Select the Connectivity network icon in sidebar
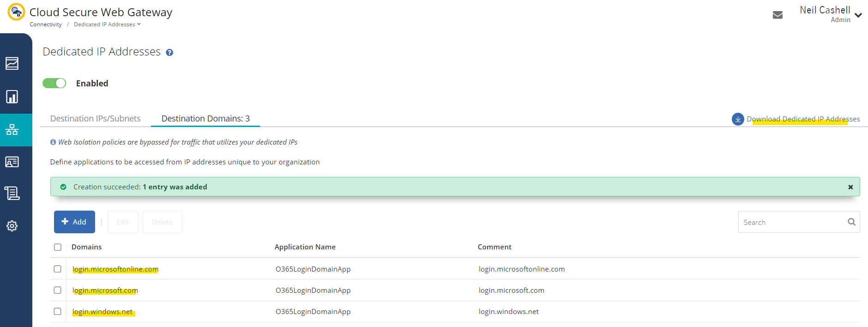The width and height of the screenshot is (868, 327). click(x=12, y=130)
